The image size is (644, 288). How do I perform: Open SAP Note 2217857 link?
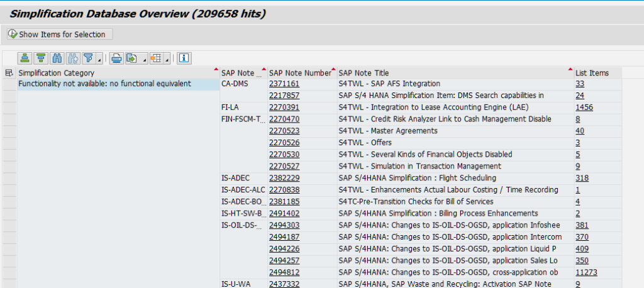[284, 96]
